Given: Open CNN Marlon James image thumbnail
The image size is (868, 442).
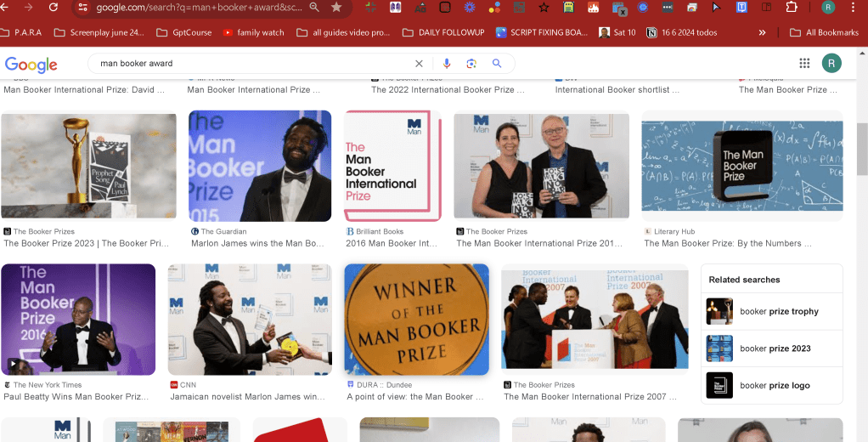Looking at the screenshot, I should point(250,320).
